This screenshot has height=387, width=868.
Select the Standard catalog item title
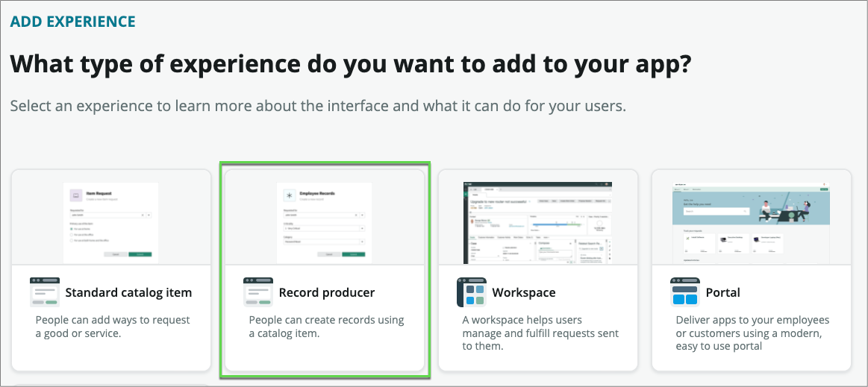[128, 292]
